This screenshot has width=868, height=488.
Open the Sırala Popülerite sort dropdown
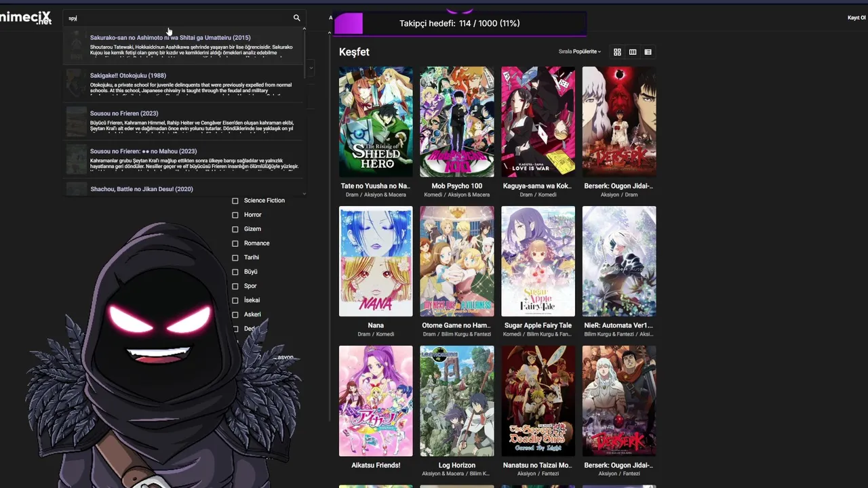pos(580,52)
